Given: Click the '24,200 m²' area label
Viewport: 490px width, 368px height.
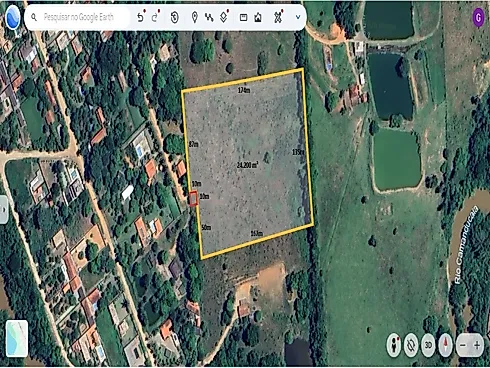Looking at the screenshot, I should 248,165.
